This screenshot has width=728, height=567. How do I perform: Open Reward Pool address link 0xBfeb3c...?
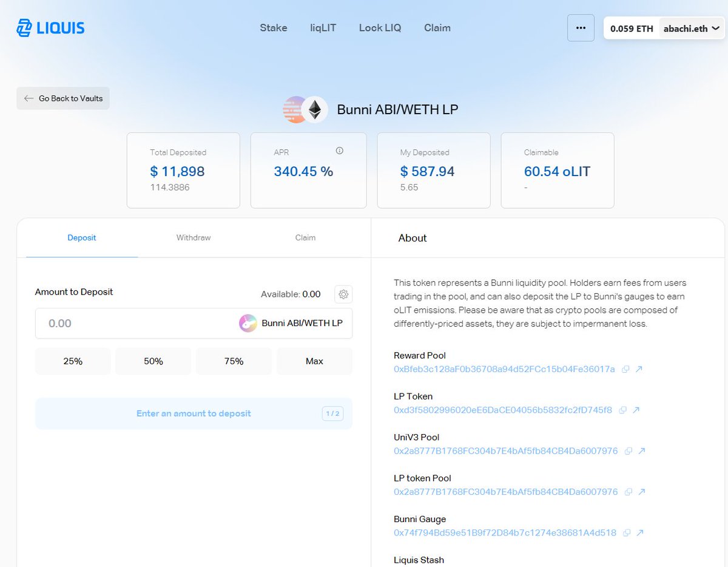504,369
